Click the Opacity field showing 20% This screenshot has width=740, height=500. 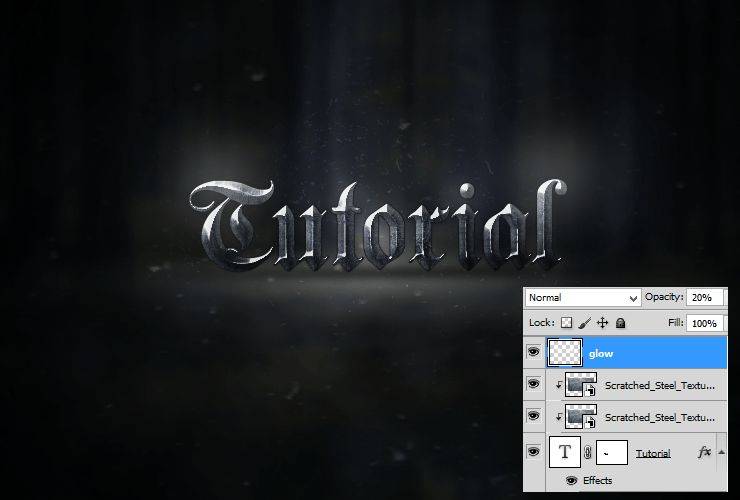click(704, 297)
